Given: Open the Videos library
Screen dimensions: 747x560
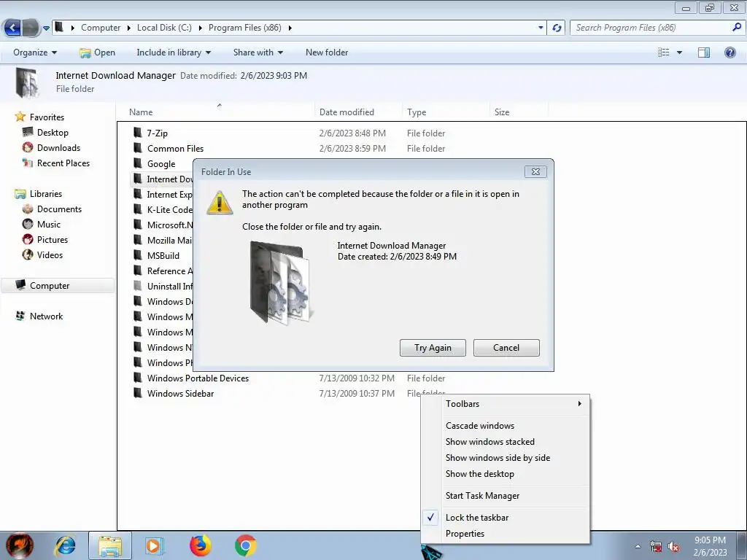Looking at the screenshot, I should pyautogui.click(x=50, y=254).
